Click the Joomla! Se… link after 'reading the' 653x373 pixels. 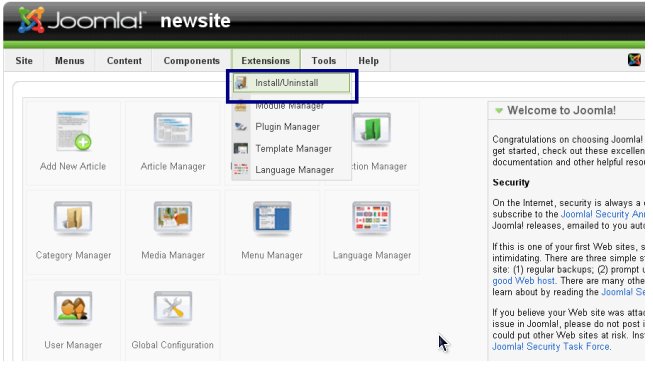click(623, 292)
